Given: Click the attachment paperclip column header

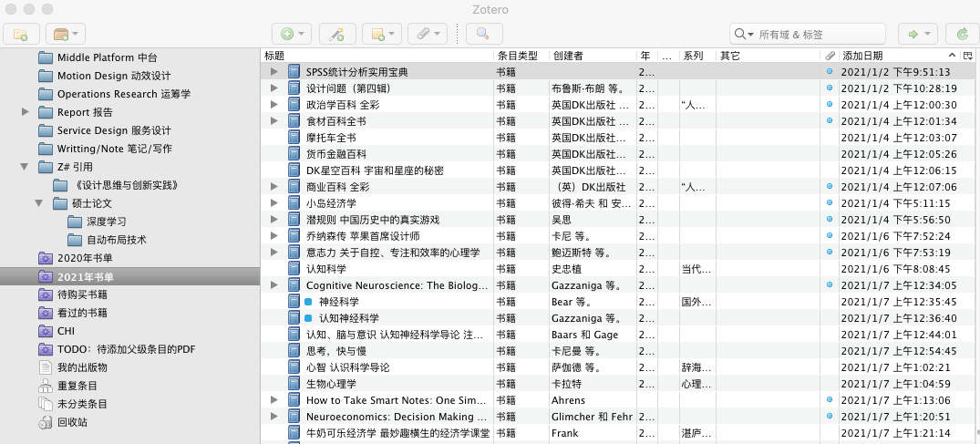Looking at the screenshot, I should pos(830,56).
